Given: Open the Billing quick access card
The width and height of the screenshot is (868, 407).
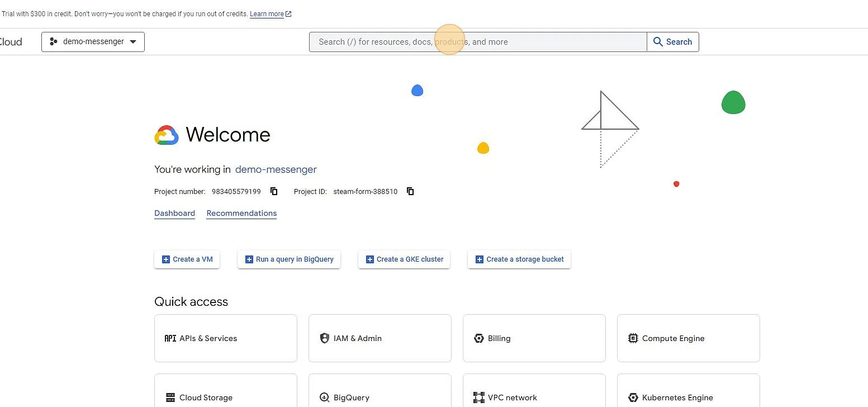Looking at the screenshot, I should [534, 338].
